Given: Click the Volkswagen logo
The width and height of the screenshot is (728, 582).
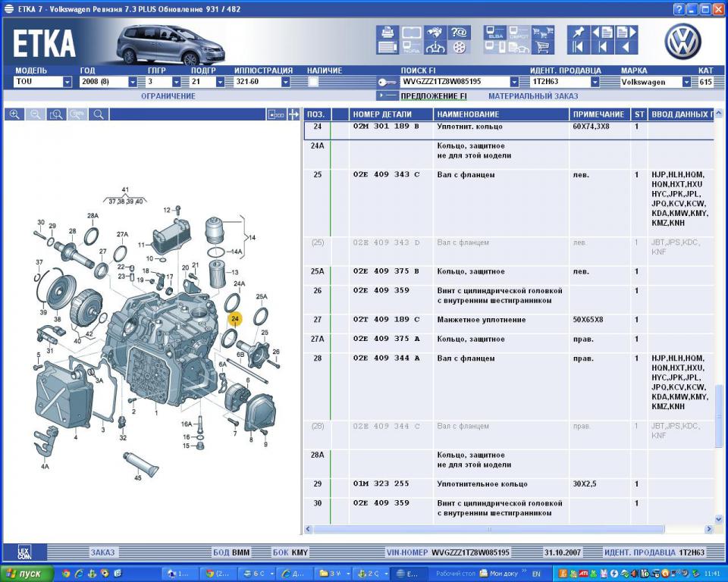Looking at the screenshot, I should [x=682, y=42].
